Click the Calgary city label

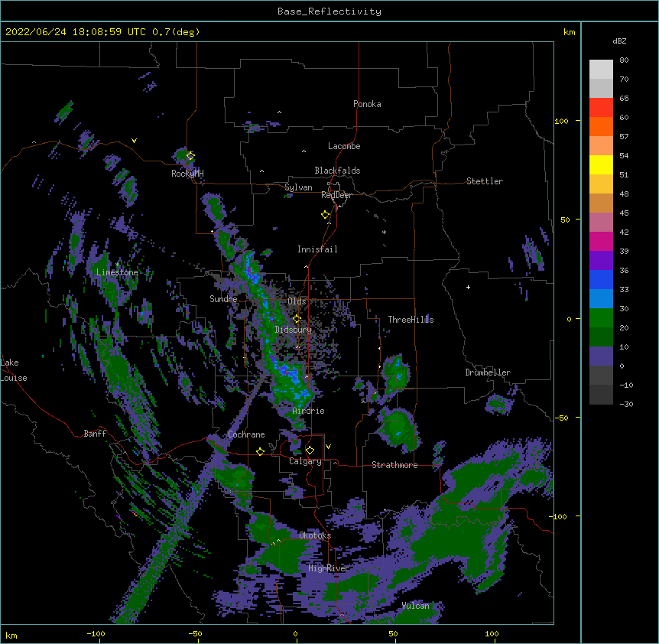pos(305,461)
